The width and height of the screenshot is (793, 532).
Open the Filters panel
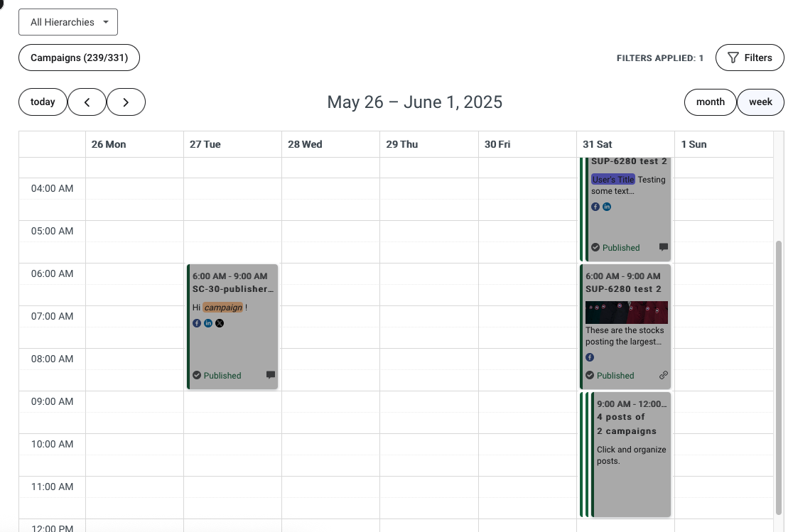[750, 58]
